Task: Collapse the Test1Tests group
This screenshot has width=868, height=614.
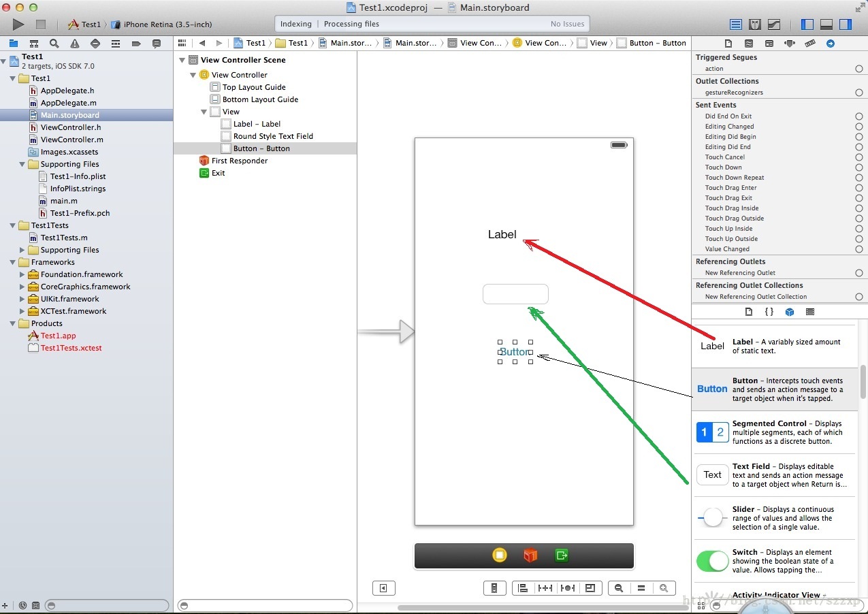Action: 13,225
